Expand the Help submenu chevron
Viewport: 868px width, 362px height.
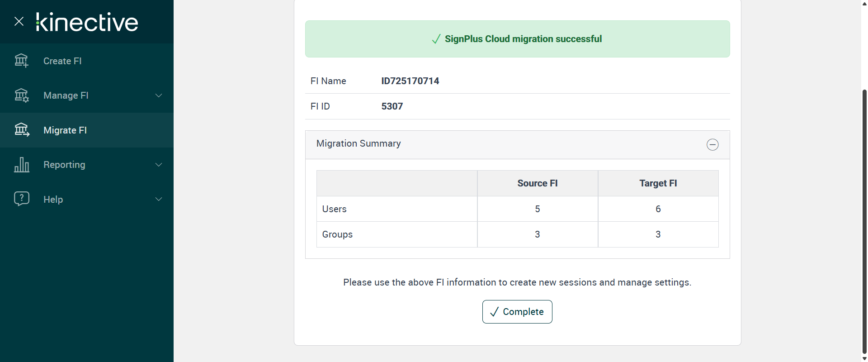click(159, 199)
